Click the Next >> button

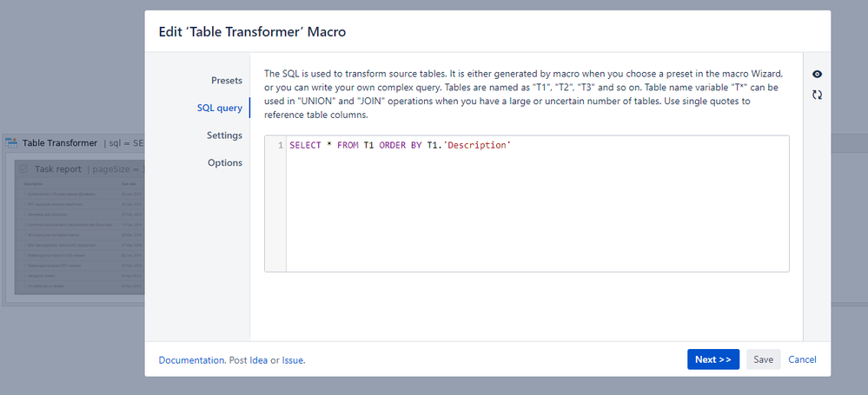click(713, 359)
